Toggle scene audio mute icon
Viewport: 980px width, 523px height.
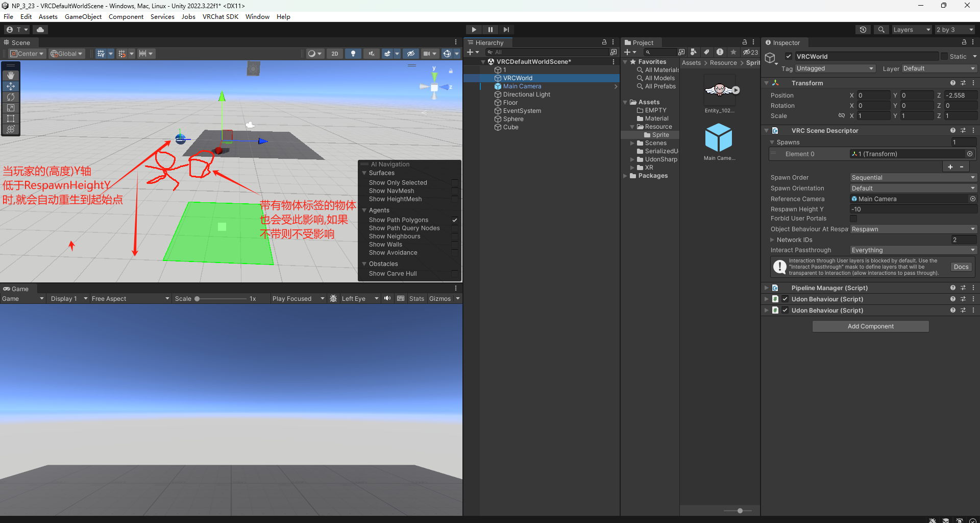371,54
